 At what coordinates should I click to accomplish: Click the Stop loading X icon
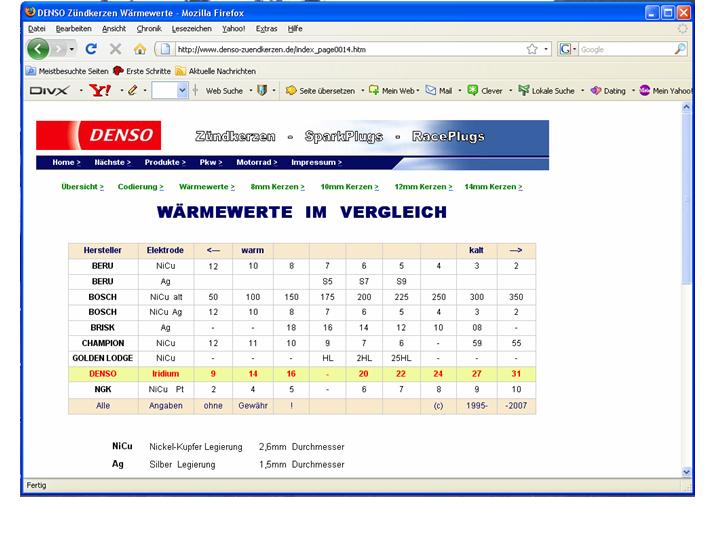(116, 49)
